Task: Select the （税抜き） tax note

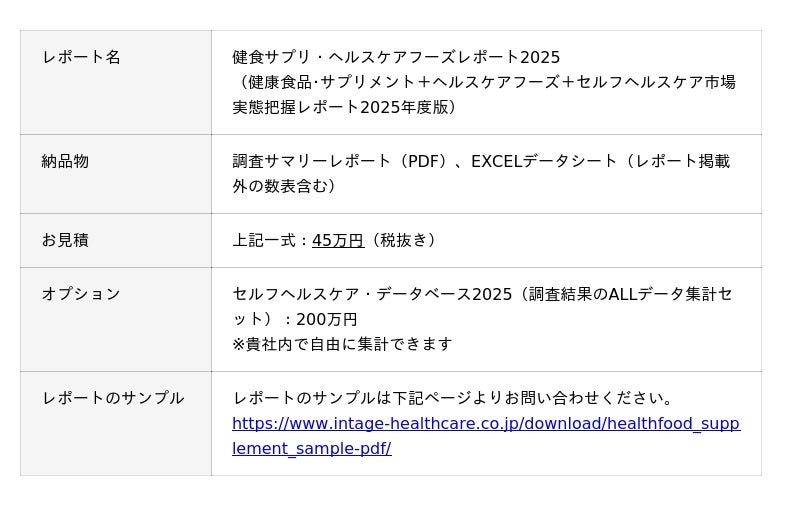Action: point(403,240)
